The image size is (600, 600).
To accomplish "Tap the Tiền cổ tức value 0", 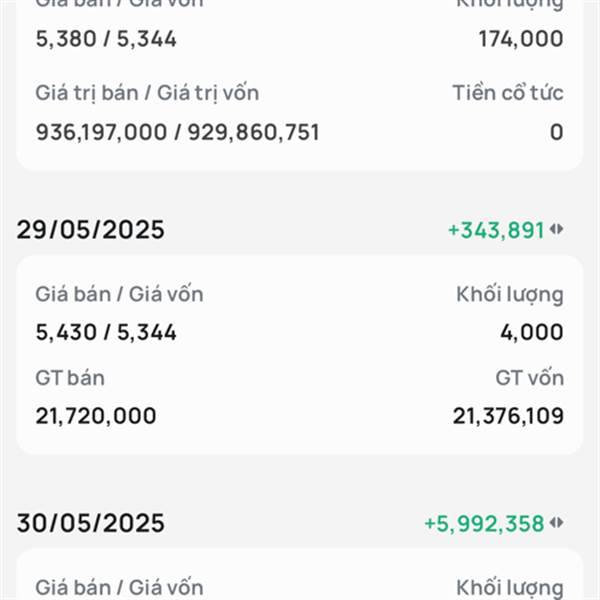I will click(x=557, y=132).
